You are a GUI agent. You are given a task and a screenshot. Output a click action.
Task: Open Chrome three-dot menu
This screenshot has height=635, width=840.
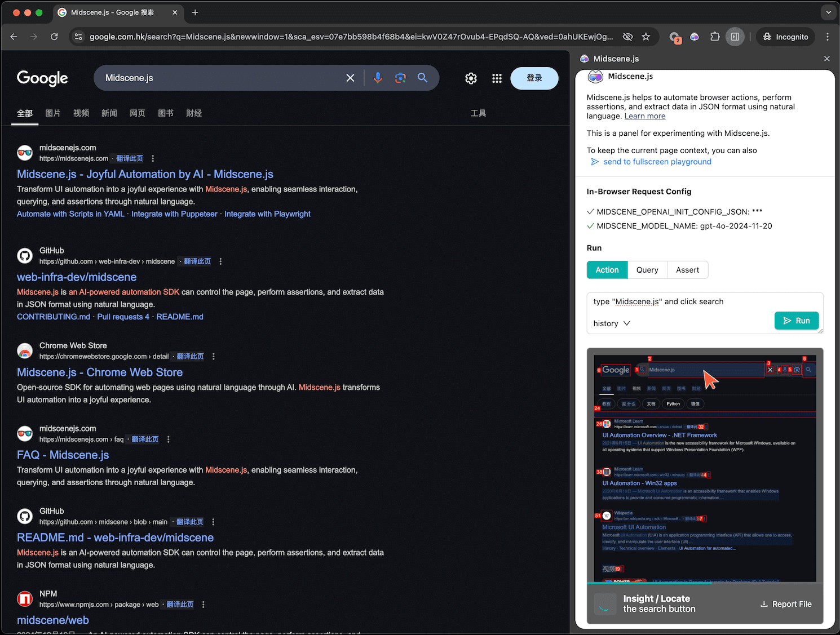[828, 37]
